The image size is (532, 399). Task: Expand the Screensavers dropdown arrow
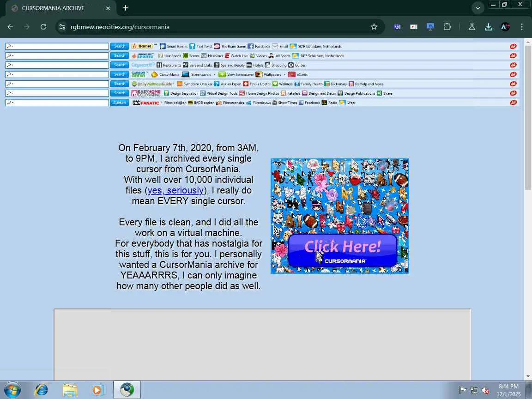pos(214,74)
